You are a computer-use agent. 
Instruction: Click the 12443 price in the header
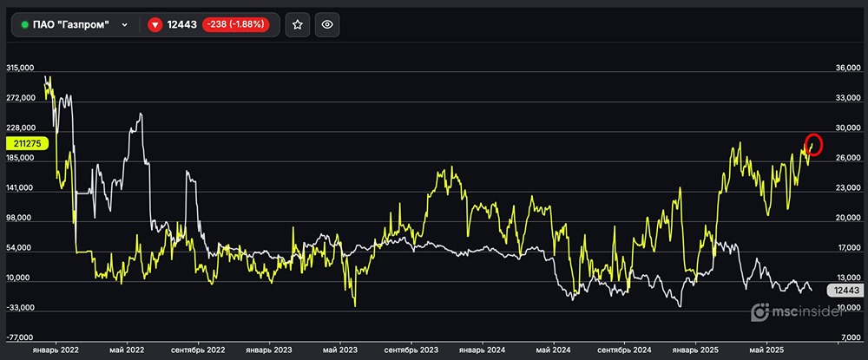[181, 25]
